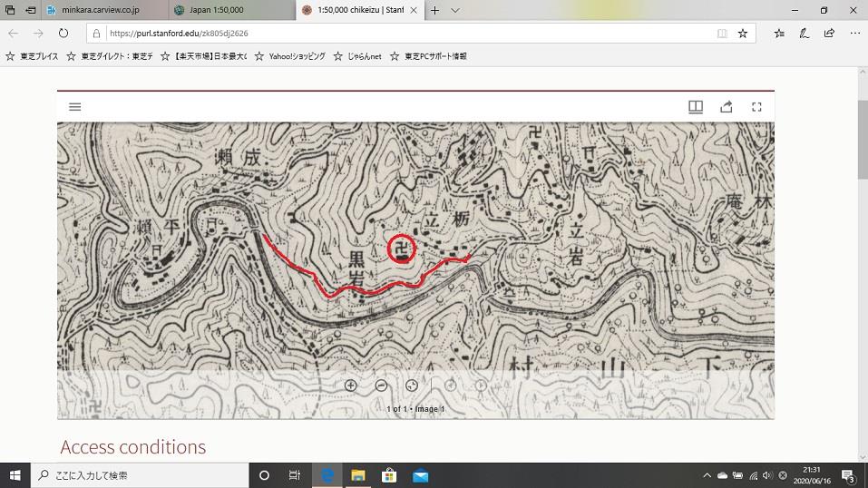This screenshot has width=868, height=488.
Task: Open Task View on the taskbar
Action: (x=295, y=475)
